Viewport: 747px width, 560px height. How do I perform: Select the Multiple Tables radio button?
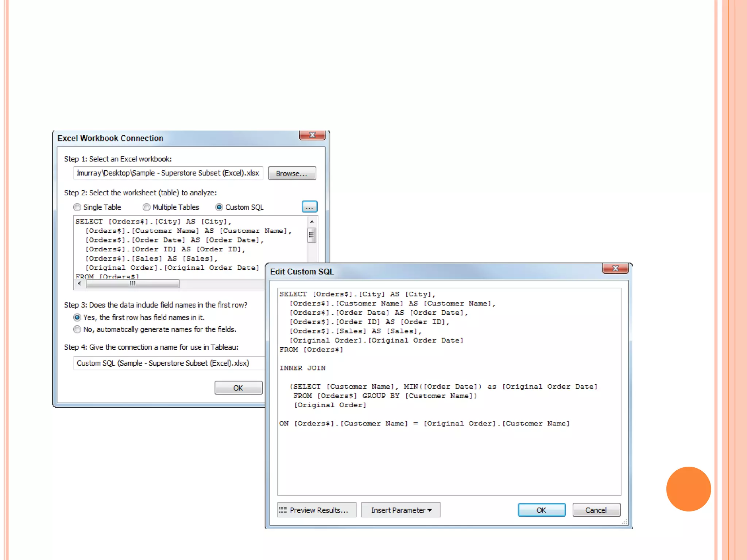147,207
